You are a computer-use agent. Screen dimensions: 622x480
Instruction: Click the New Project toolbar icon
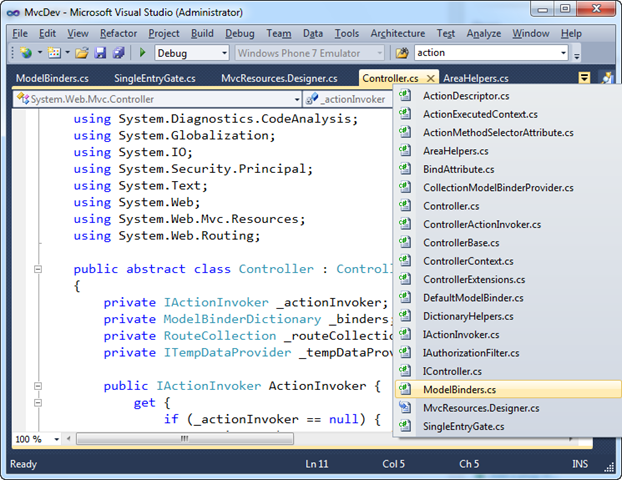pos(26,53)
